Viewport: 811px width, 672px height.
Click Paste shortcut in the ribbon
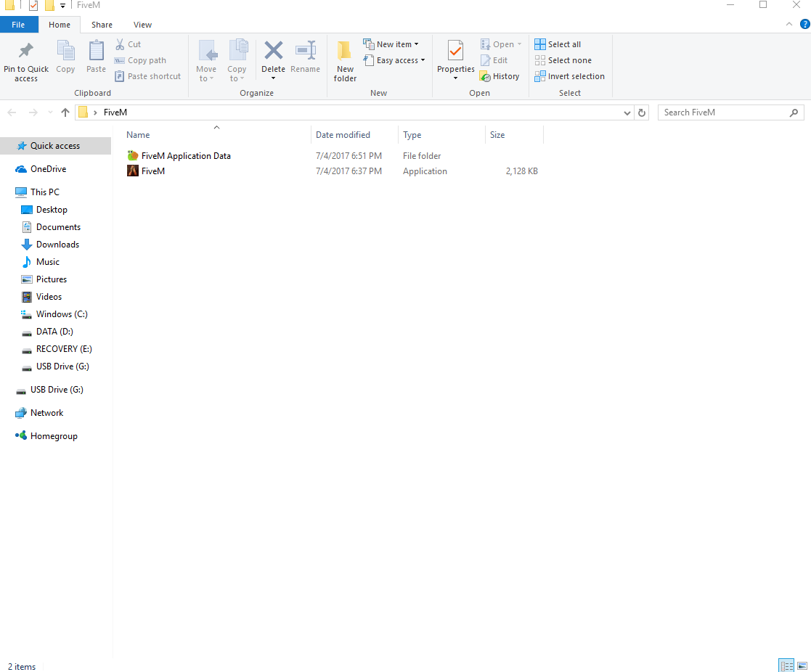click(x=148, y=76)
